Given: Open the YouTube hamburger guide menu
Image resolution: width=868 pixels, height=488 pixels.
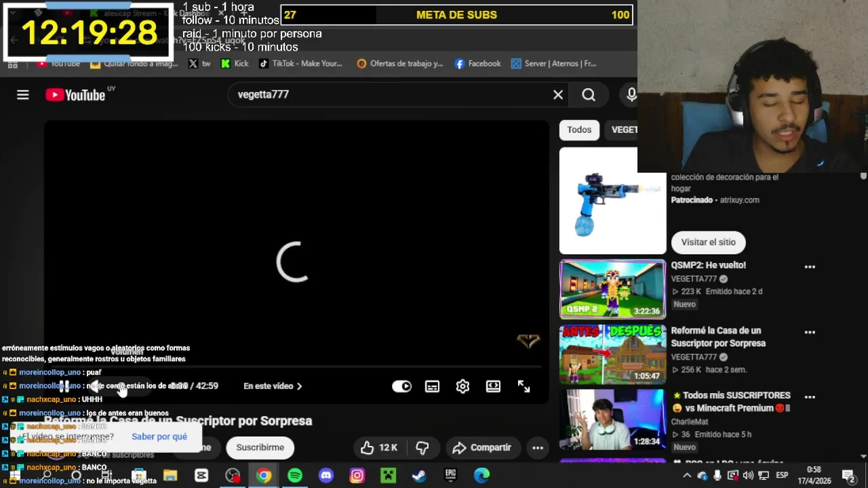Looking at the screenshot, I should [23, 95].
